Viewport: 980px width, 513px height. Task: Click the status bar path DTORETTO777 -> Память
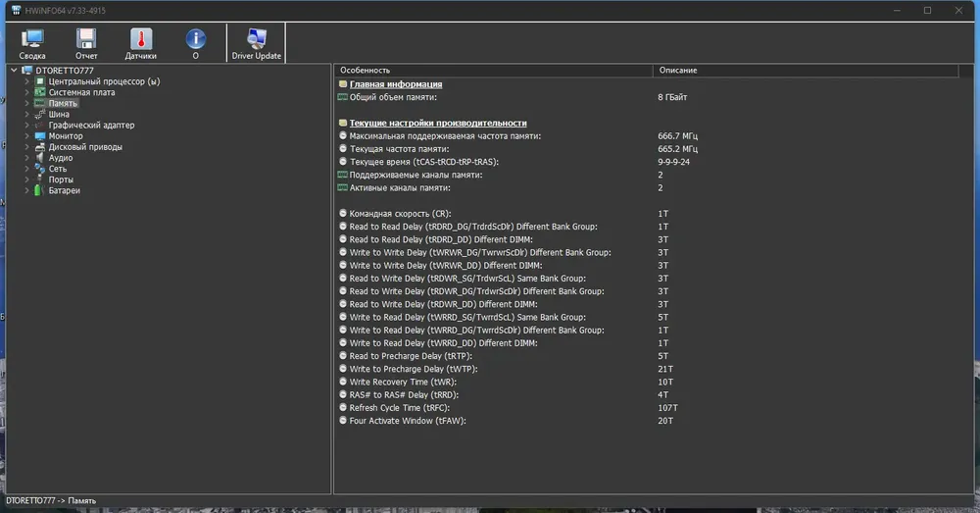click(x=51, y=500)
